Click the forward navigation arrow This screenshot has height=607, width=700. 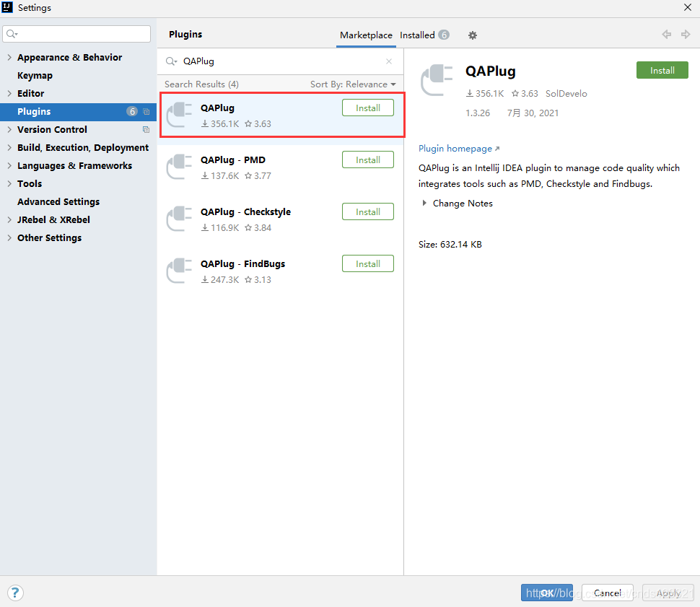(686, 35)
